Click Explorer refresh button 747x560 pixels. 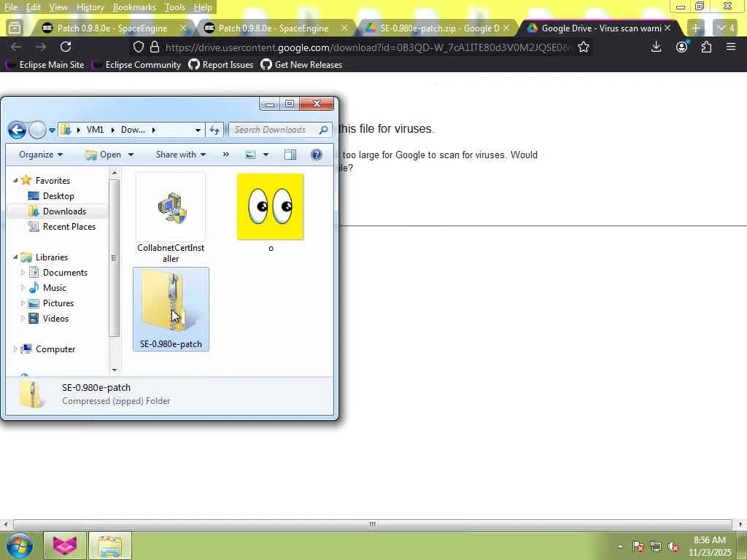click(x=214, y=130)
